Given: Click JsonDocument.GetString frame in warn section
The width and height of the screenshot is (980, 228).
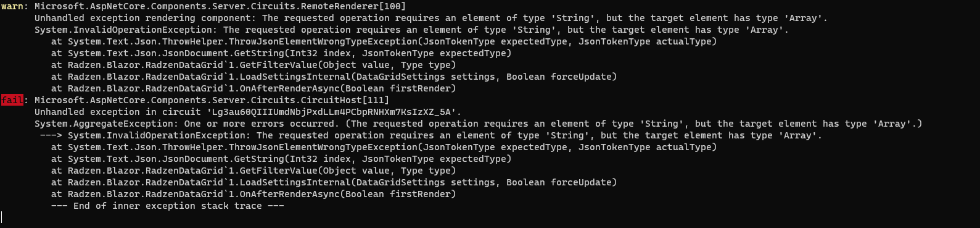Looking at the screenshot, I should (281, 53).
